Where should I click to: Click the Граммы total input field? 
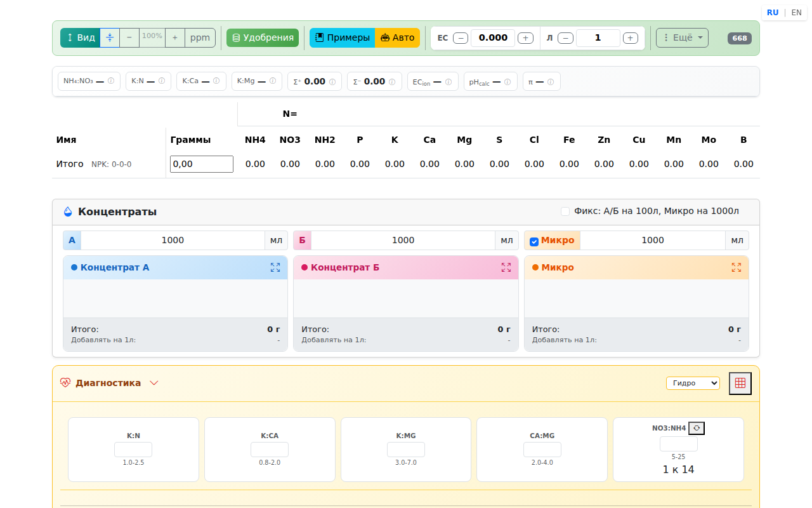[x=202, y=164]
